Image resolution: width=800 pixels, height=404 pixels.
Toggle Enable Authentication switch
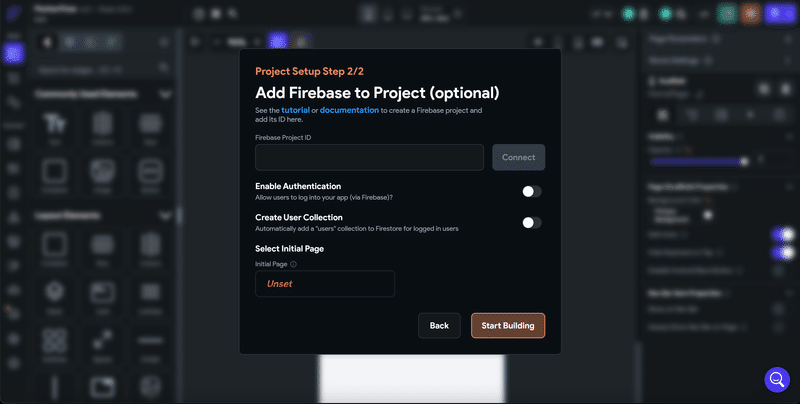pyautogui.click(x=532, y=191)
